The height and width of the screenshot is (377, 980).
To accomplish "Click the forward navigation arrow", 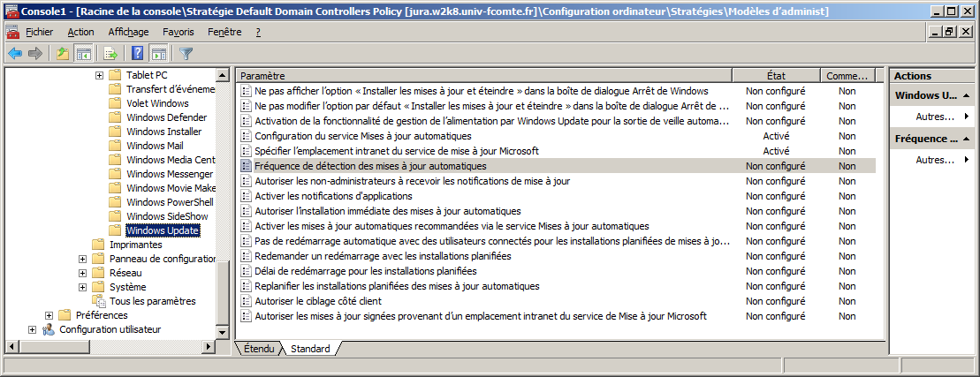I will click(x=35, y=53).
